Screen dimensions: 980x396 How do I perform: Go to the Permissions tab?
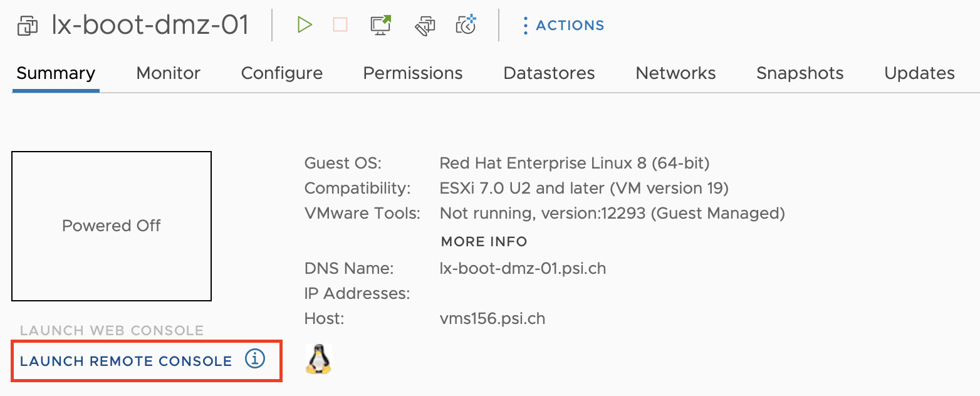pyautogui.click(x=412, y=73)
